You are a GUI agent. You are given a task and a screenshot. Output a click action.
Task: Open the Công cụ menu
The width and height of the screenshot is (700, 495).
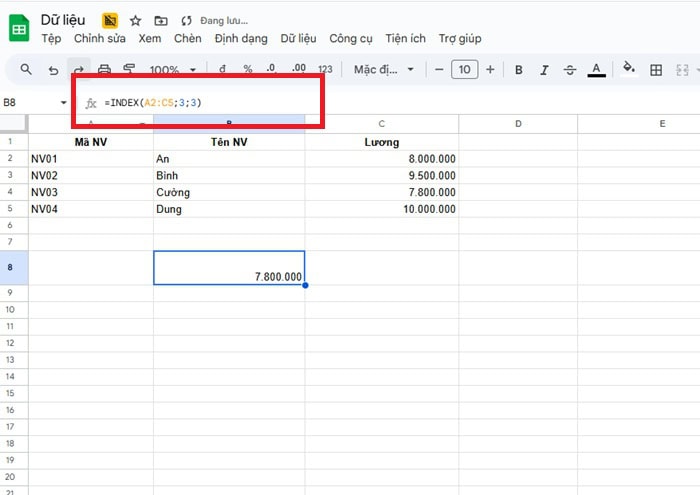[351, 39]
